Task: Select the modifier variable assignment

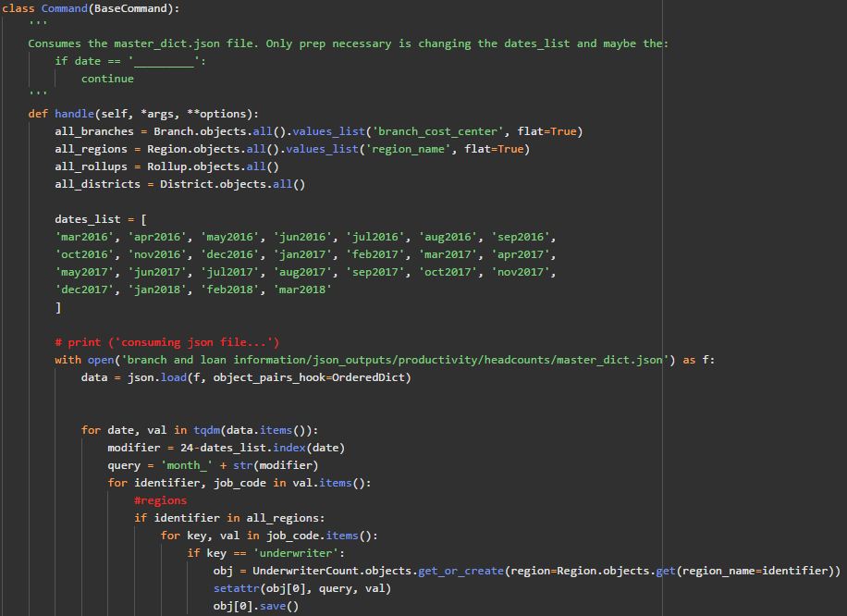Action: tap(132, 447)
